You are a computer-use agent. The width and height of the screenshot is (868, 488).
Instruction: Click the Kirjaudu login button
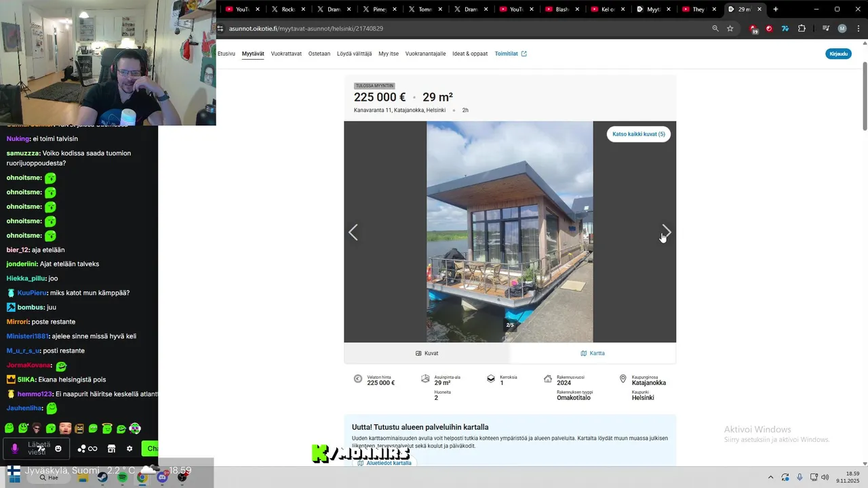[838, 54]
